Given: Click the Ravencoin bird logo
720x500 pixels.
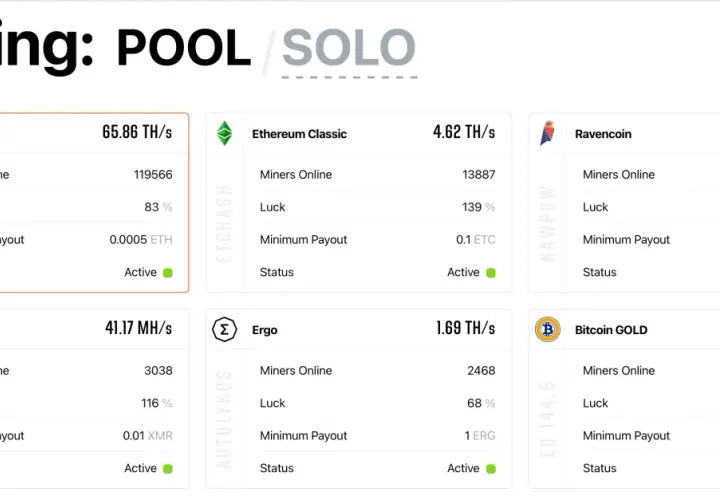Looking at the screenshot, I should tap(547, 133).
